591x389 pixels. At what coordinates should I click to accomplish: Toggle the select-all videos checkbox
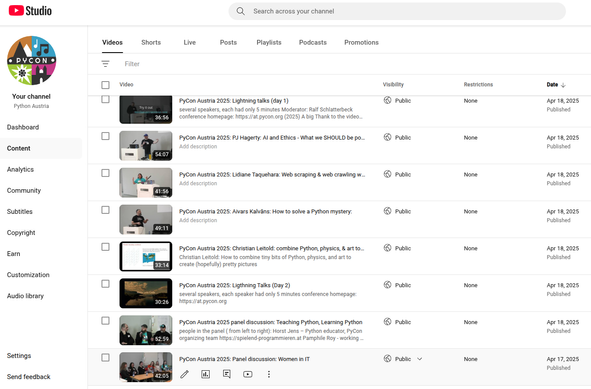(x=106, y=85)
